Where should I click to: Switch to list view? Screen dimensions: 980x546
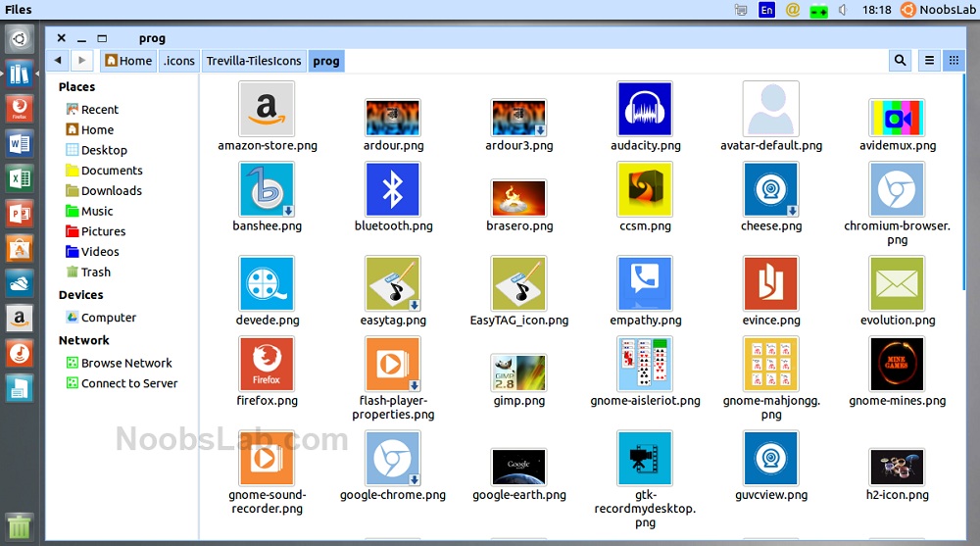click(x=929, y=61)
